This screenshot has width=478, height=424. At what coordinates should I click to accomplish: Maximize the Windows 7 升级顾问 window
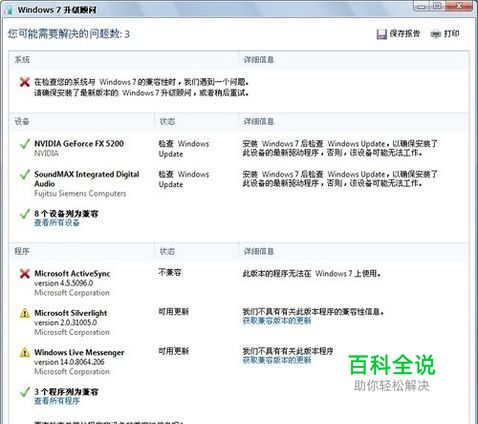point(438,6)
